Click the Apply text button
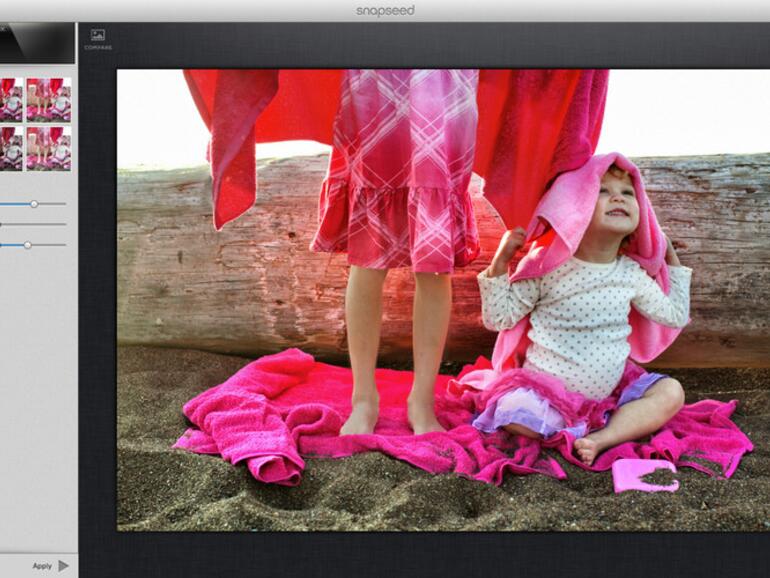Screen dimensions: 770x578 42,566
